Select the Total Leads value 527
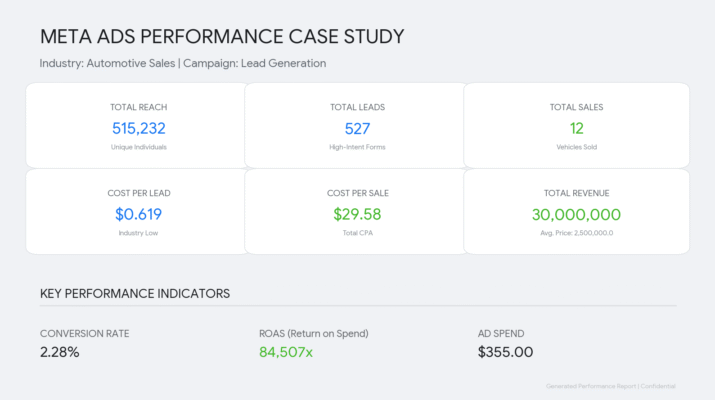This screenshot has width=715, height=400. tap(357, 128)
